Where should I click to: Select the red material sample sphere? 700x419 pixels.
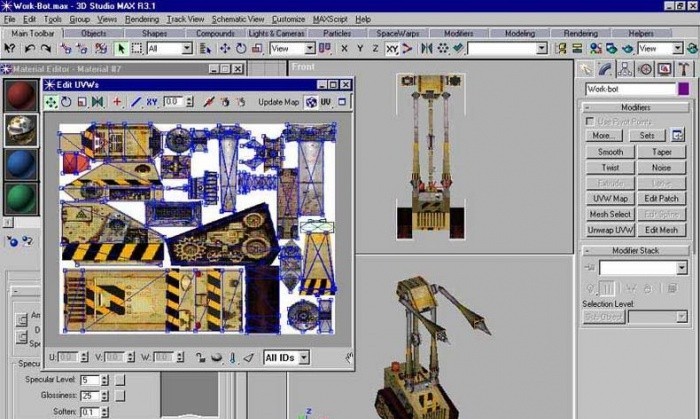coord(21,97)
